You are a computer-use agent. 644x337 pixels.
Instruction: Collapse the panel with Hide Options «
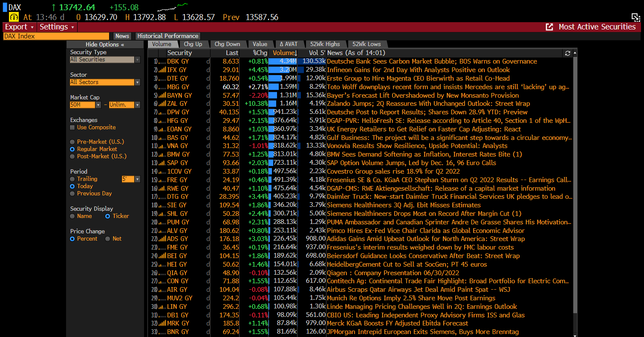pos(105,44)
